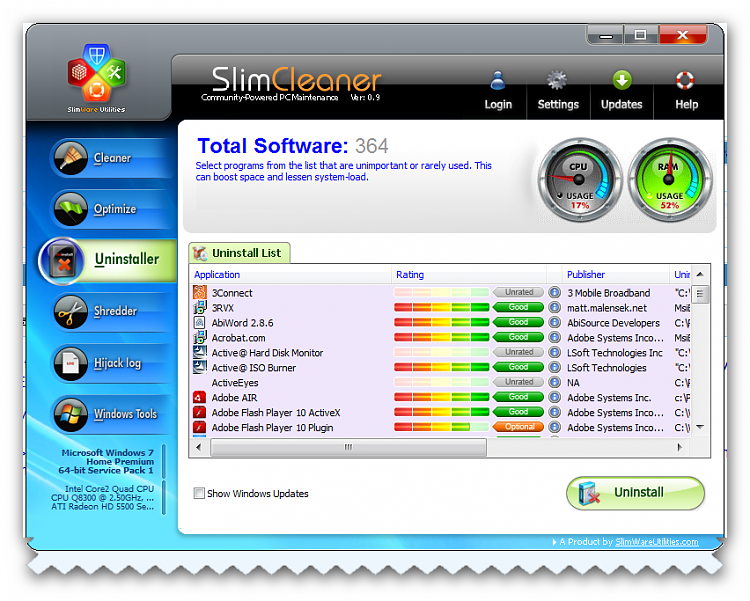This screenshot has height=601, width=750.
Task: Select the Adobe Flash Player 10 ActiveX entry
Action: (441, 412)
